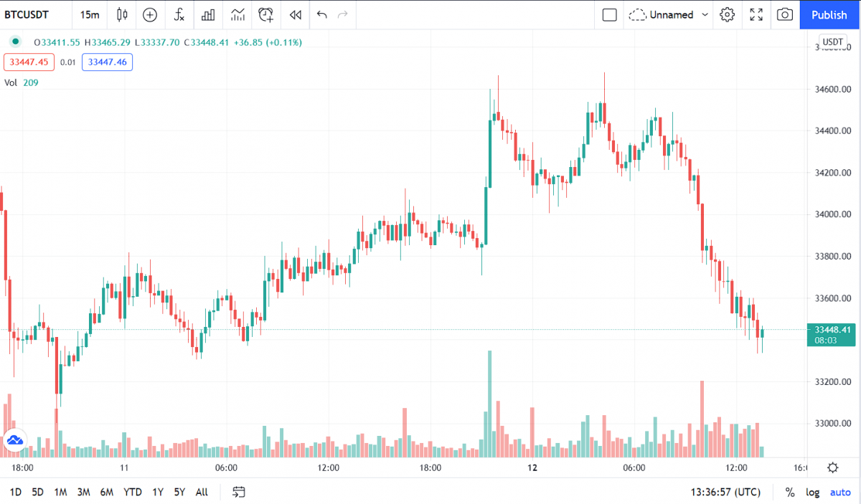Create an alert using the alarm clock icon

tap(265, 14)
